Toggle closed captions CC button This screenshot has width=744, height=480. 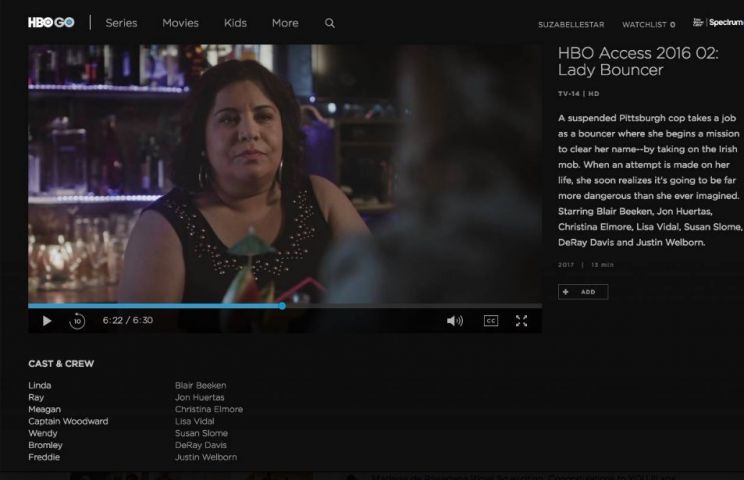[x=491, y=321]
